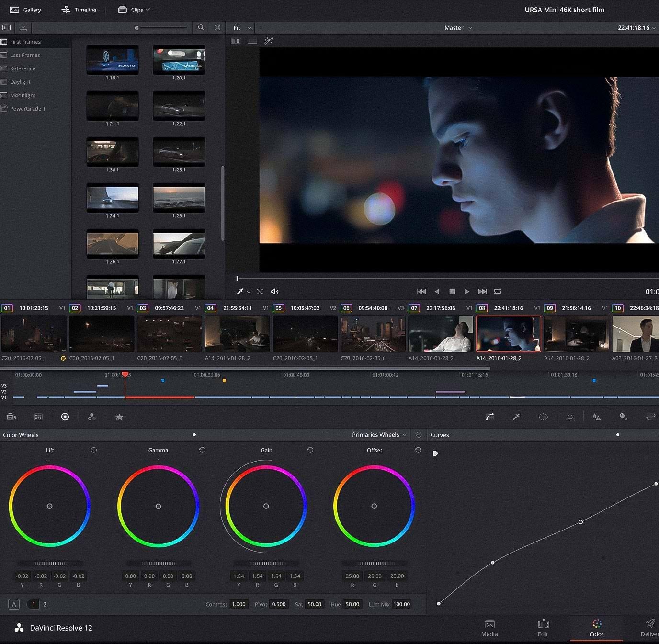Image resolution: width=659 pixels, height=644 pixels.
Task: Select the Moonlight album
Action: click(23, 95)
